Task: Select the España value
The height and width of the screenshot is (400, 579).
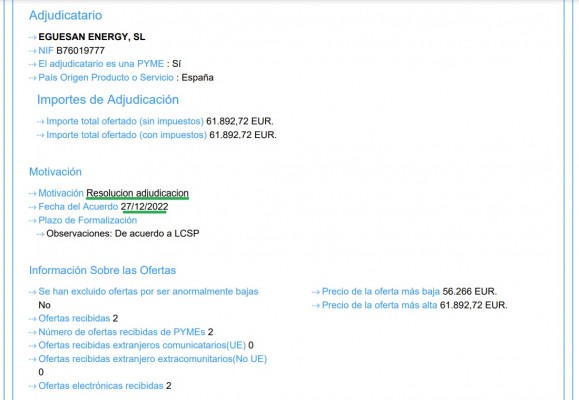Action: pos(198,78)
